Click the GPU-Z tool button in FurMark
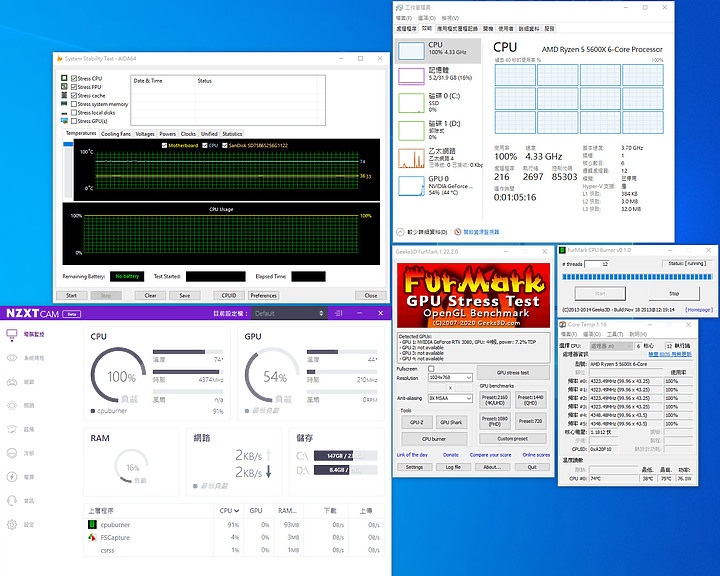Screen dimensions: 720x576 pyautogui.click(x=416, y=422)
